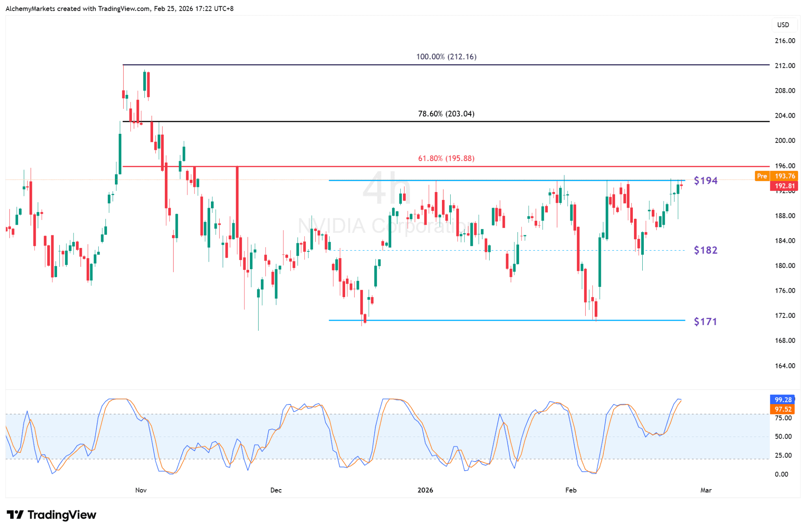
Task: Click the red 192.81 last price label
Action: click(784, 186)
